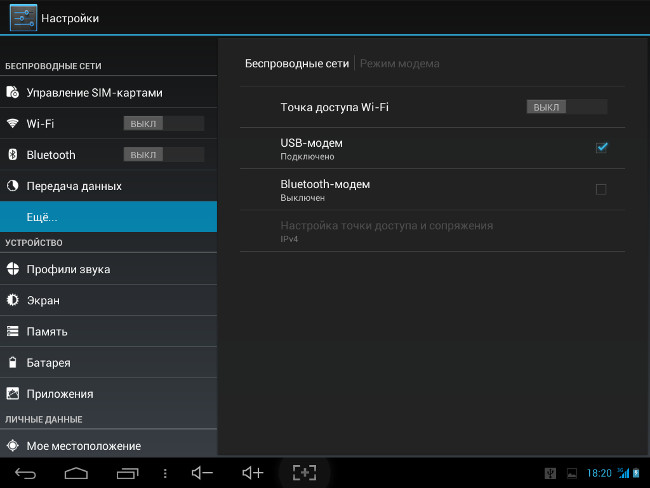
Task: Tap the USB-модем title text
Action: coord(312,143)
